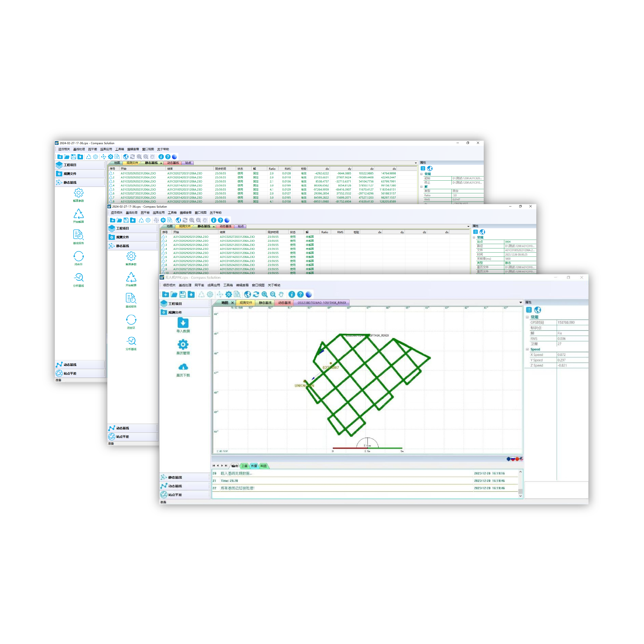The image size is (644, 644).
Task: Collapse the Speed property group
Action: click(527, 349)
